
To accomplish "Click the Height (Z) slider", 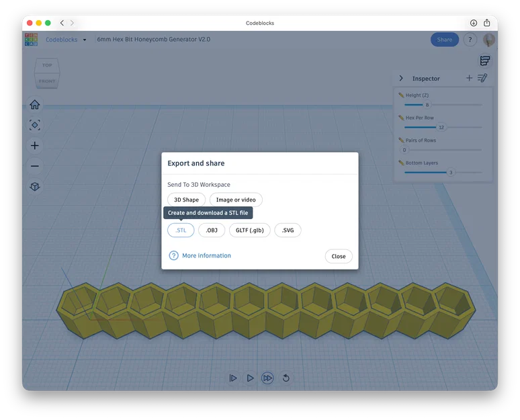I will 443,105.
